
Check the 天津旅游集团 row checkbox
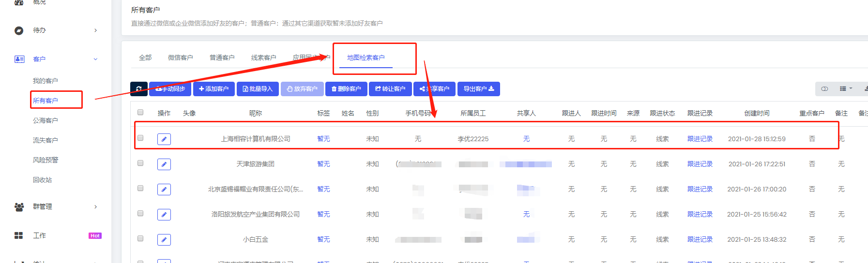140,163
